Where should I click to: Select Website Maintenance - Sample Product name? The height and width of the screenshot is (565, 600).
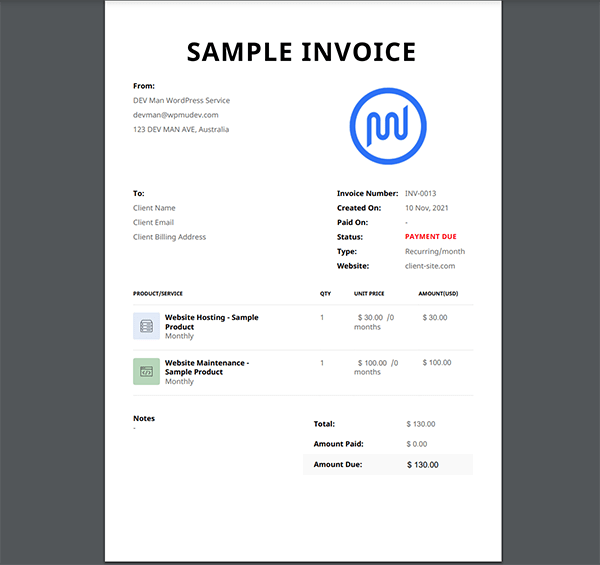click(x=207, y=367)
